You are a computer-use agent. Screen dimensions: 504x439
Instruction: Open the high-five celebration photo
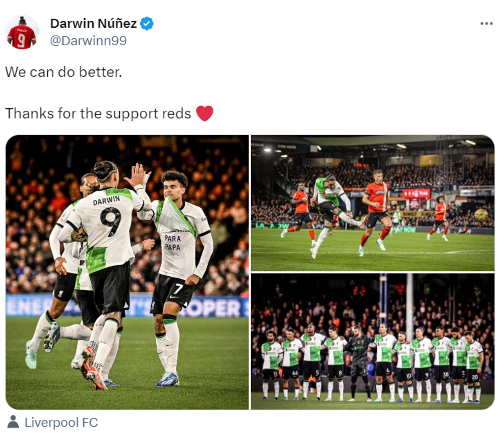[x=127, y=272]
